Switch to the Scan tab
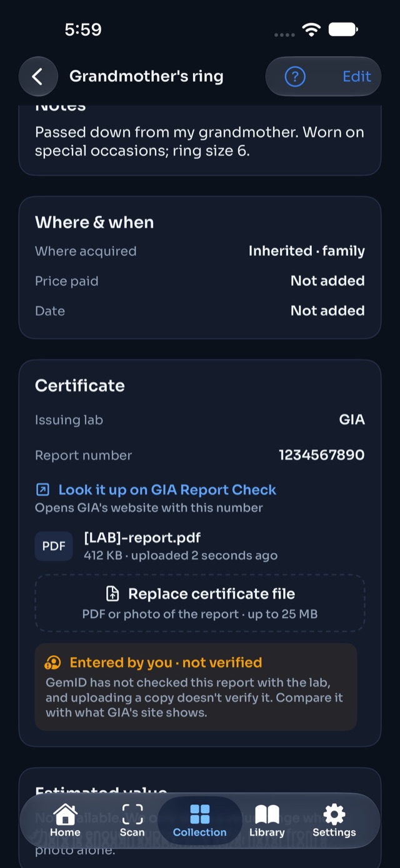Viewport: 400px width, 868px height. pyautogui.click(x=132, y=820)
